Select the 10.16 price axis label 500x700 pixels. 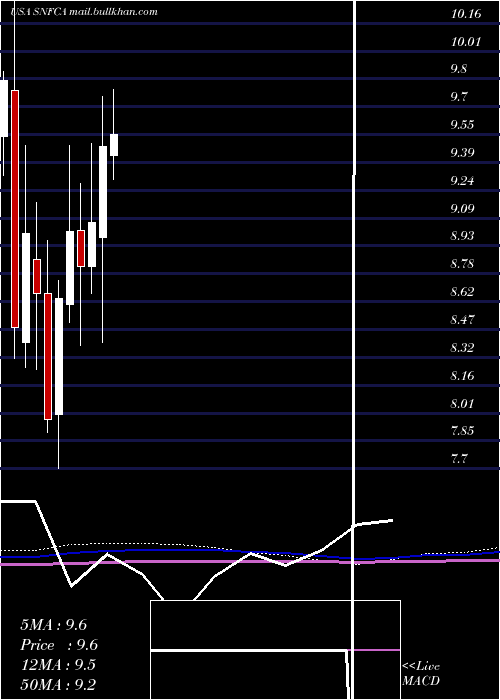[x=466, y=14]
